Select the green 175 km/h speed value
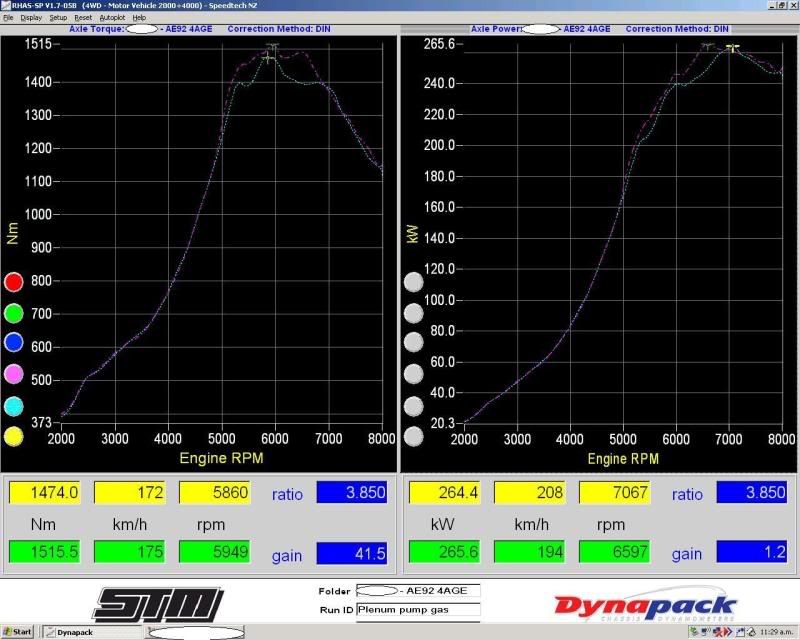 tap(130, 552)
